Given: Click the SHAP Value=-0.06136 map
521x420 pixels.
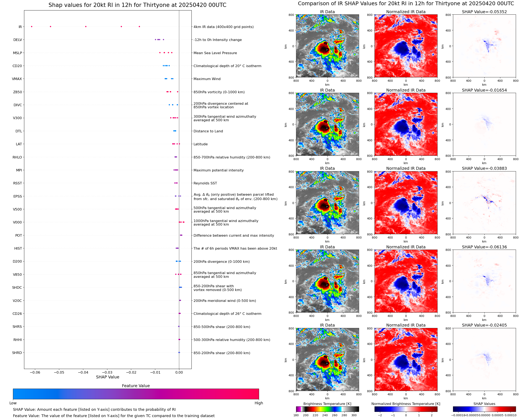Looking at the screenshot, I should click(x=484, y=281).
